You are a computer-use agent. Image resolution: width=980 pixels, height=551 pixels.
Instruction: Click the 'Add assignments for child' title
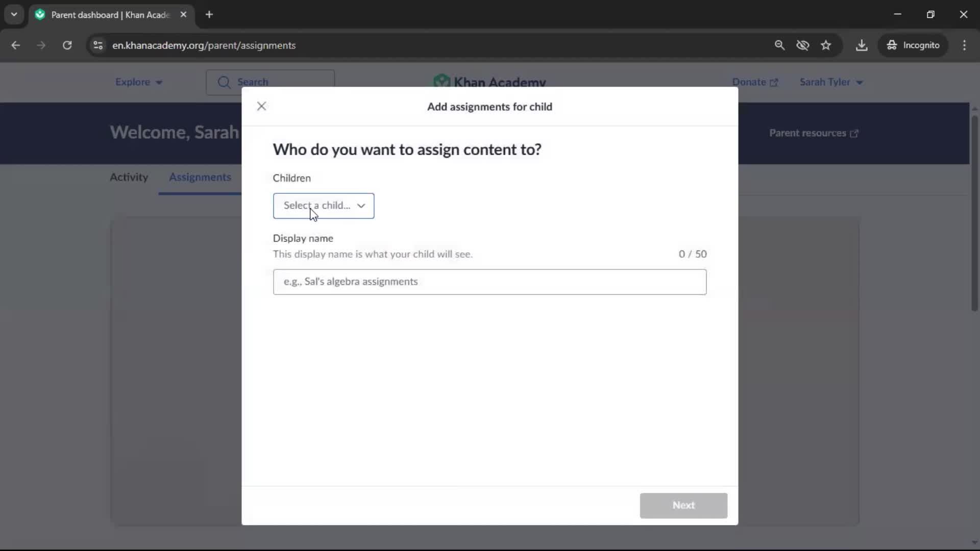coord(489,107)
